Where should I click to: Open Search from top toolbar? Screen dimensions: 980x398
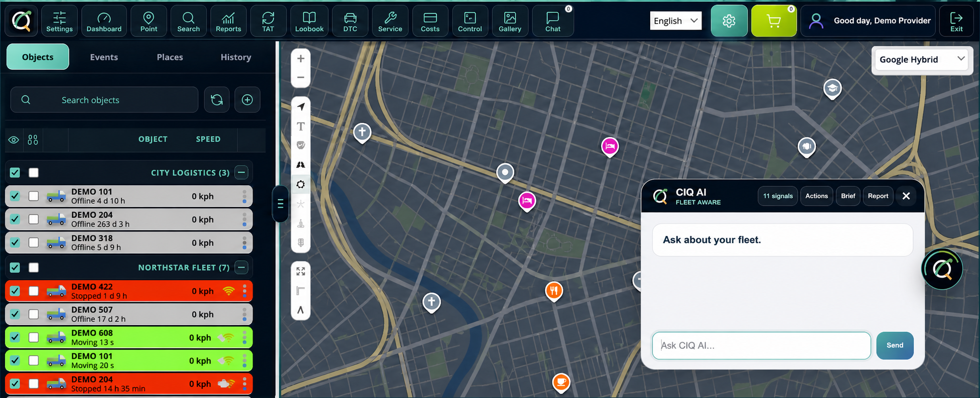[188, 21]
